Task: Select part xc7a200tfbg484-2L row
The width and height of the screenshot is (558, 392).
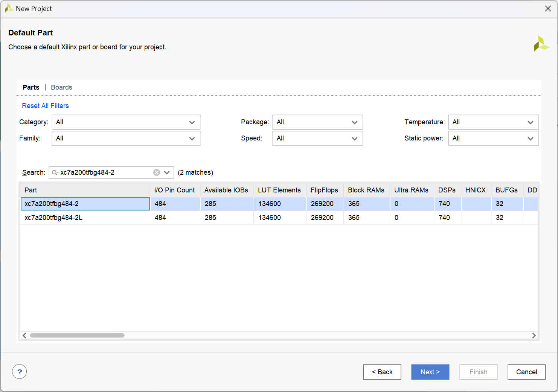Action: (x=279, y=218)
